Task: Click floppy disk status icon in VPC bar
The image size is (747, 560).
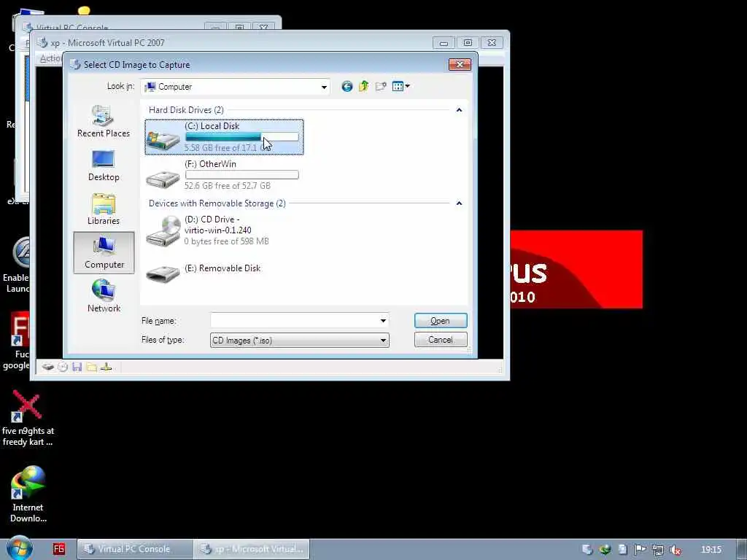Action: (77, 367)
